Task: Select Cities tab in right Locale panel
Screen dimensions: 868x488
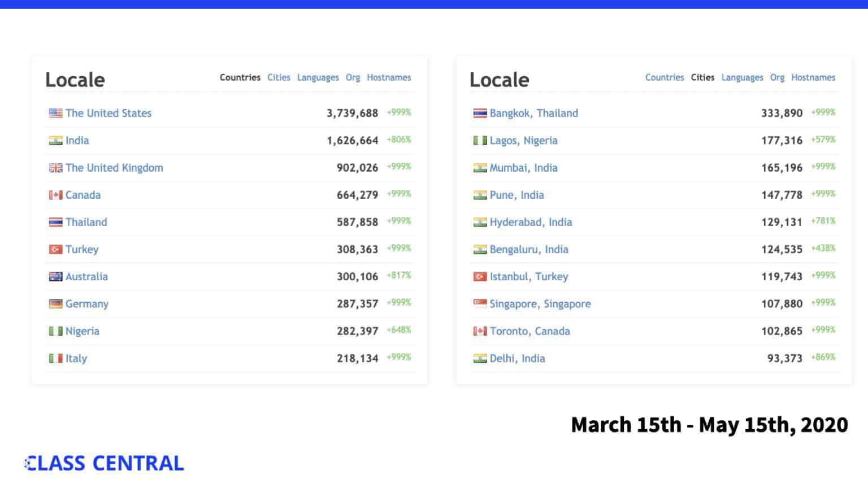Action: tap(702, 77)
